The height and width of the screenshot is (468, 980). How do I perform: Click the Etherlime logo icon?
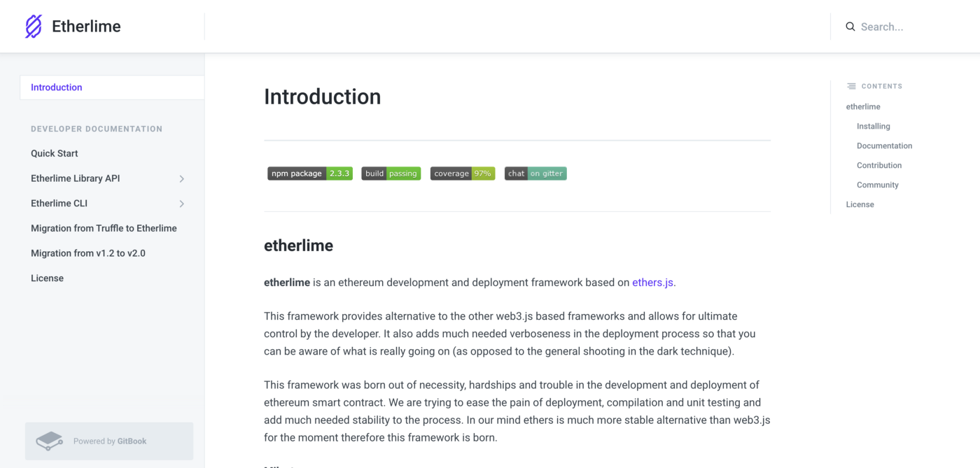[x=34, y=27]
